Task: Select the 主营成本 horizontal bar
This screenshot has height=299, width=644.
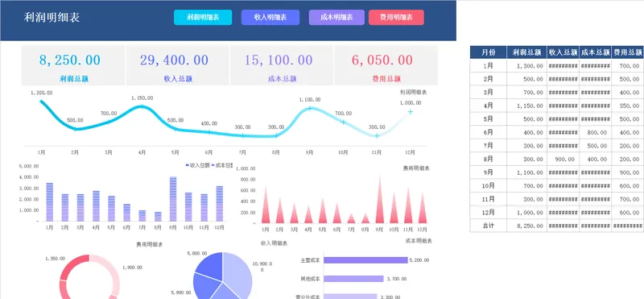Action: coord(365,260)
